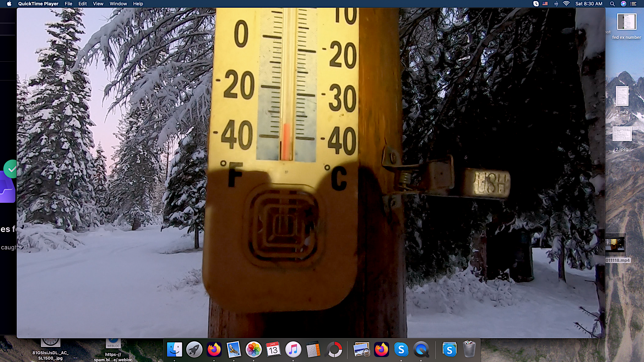
Task: Open US flag input source menu
Action: click(x=545, y=4)
